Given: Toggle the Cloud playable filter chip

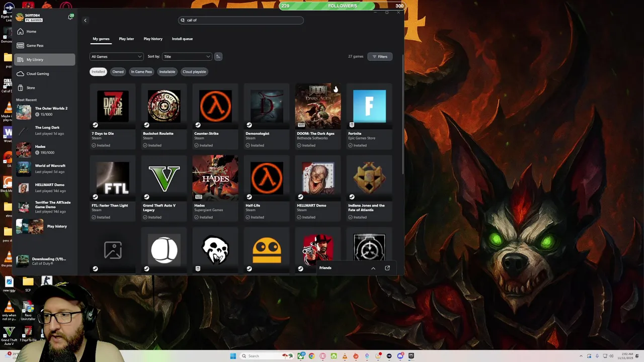Looking at the screenshot, I should (194, 71).
